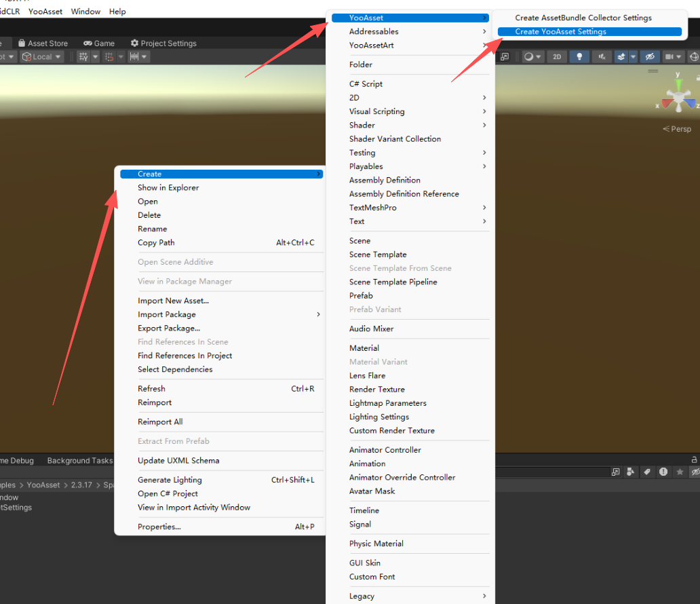Image resolution: width=700 pixels, height=604 pixels.
Task: Click the scene camera settings icon
Action: coord(669,57)
